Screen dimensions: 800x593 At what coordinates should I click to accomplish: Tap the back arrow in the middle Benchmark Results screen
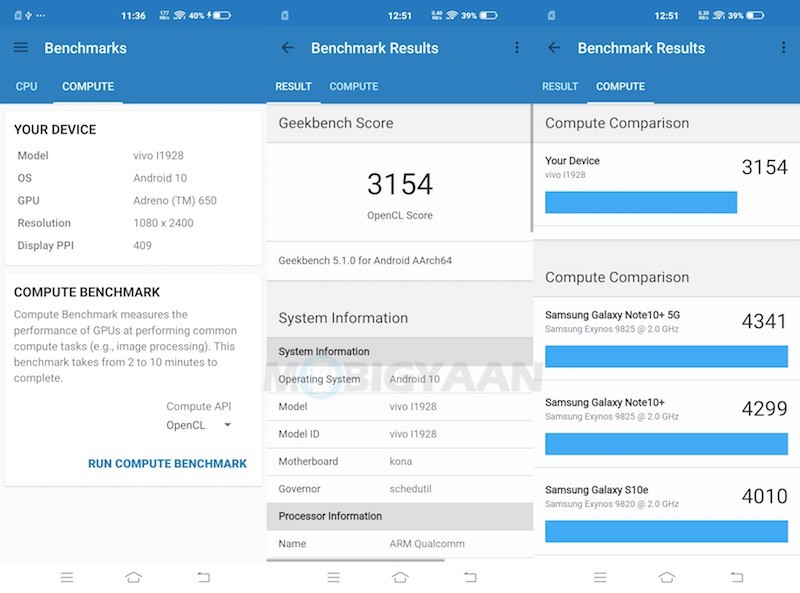(287, 47)
